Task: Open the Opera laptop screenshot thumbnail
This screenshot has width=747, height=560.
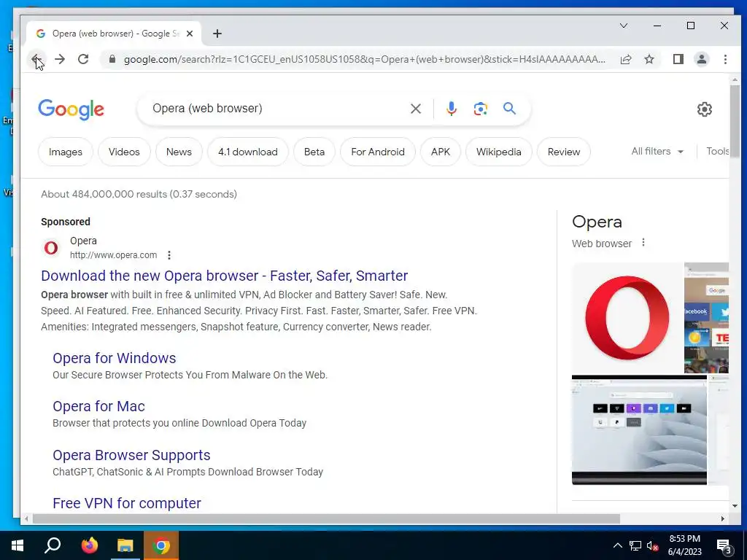Action: [639, 430]
